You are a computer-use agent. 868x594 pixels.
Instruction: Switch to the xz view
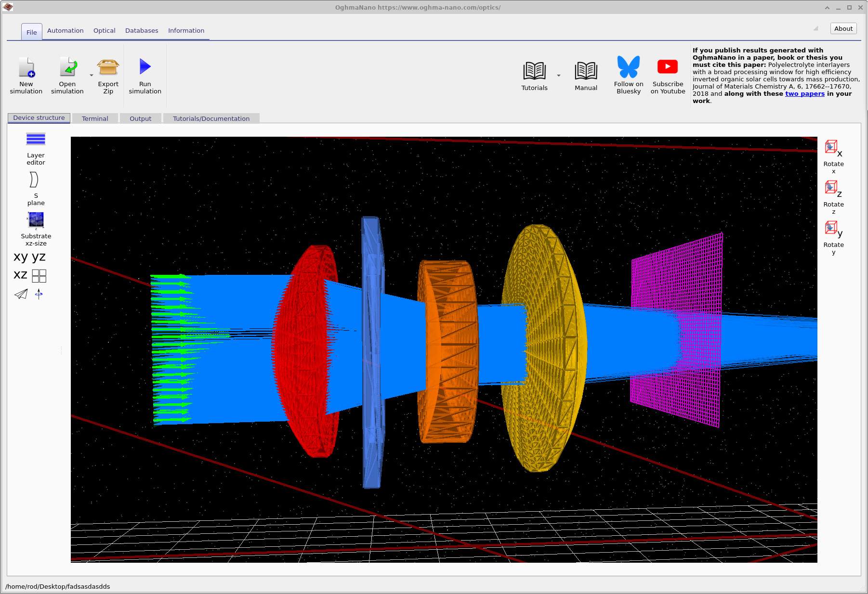19,275
